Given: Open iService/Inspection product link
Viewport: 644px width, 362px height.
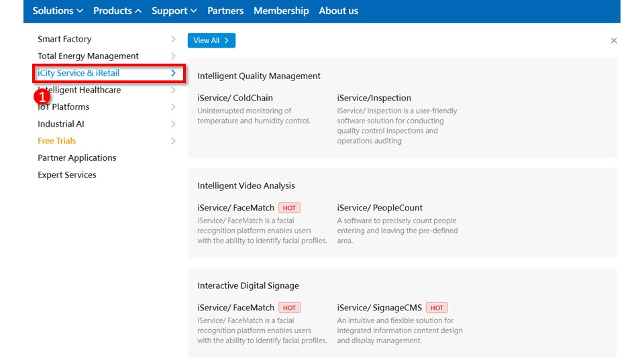Looking at the screenshot, I should pos(374,98).
